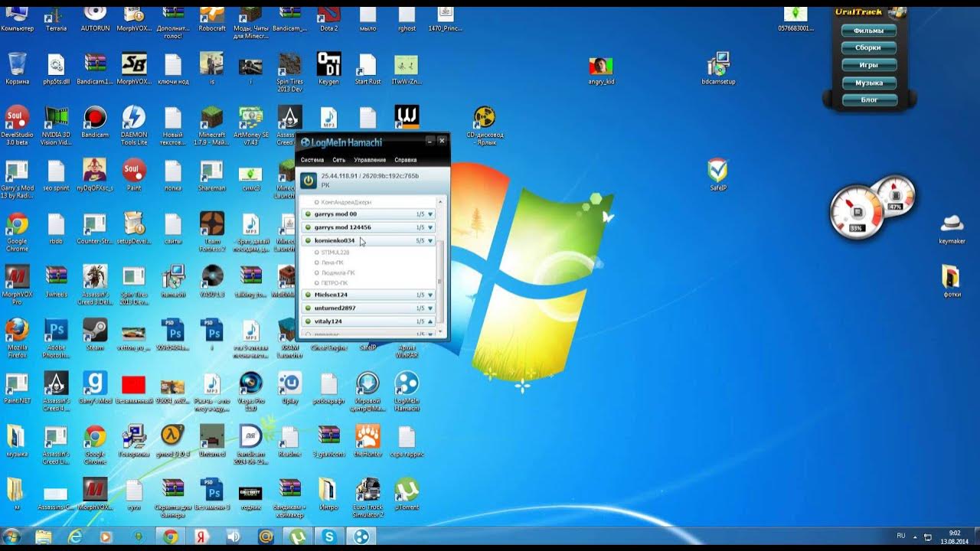
Task: Toggle garrys mod 00 network status dot
Action: point(308,214)
